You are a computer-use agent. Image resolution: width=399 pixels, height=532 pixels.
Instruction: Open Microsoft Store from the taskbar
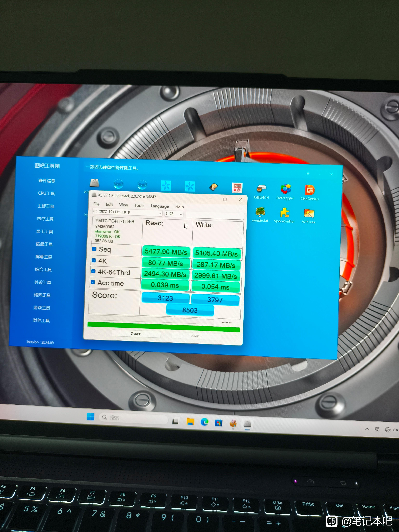219,423
